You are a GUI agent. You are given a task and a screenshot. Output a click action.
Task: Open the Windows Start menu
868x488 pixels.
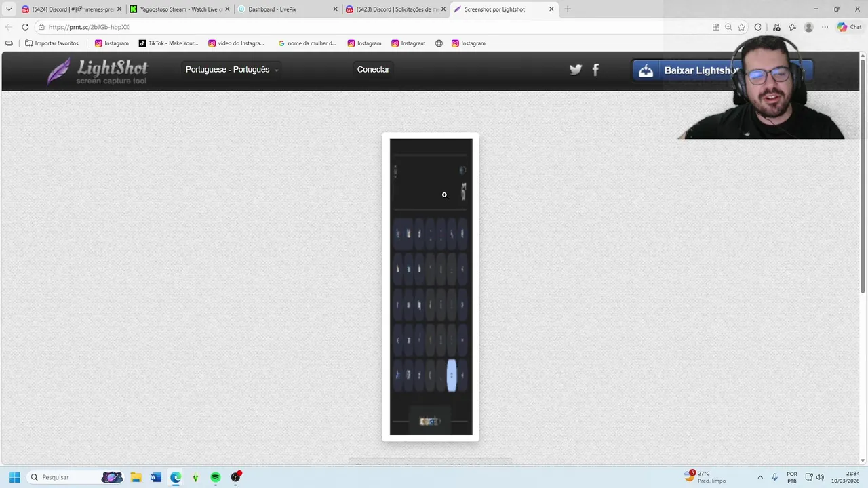tap(14, 477)
